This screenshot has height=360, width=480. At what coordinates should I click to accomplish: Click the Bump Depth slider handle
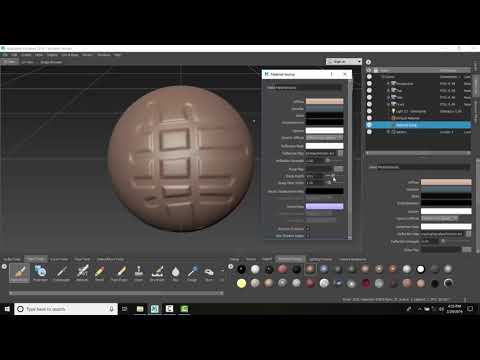(332, 176)
